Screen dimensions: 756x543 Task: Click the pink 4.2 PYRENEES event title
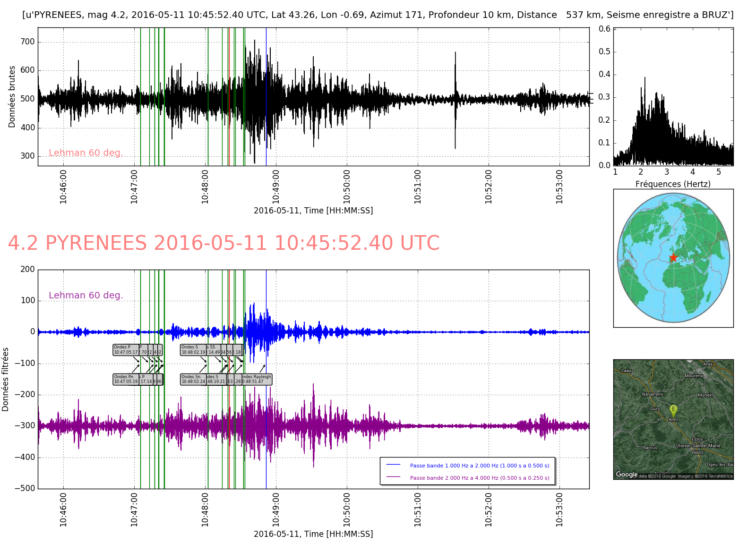(223, 244)
